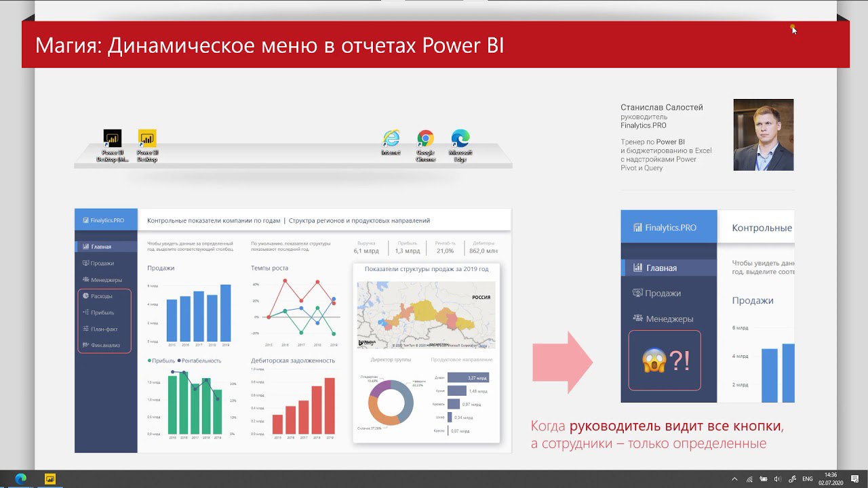Click the link-shaped tray icon
868x488 pixels.
792,479
